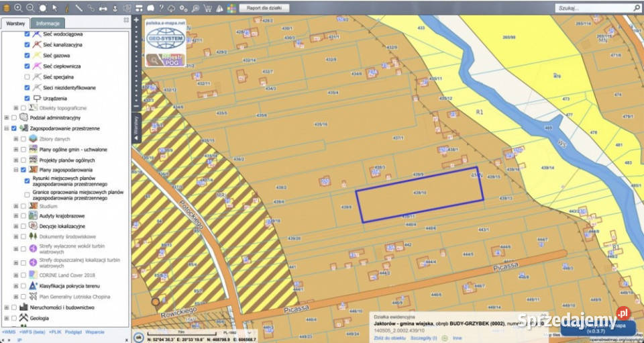Click the Audyty krajobrazowe layer icon
The height and width of the screenshot is (343, 644).
34,215
